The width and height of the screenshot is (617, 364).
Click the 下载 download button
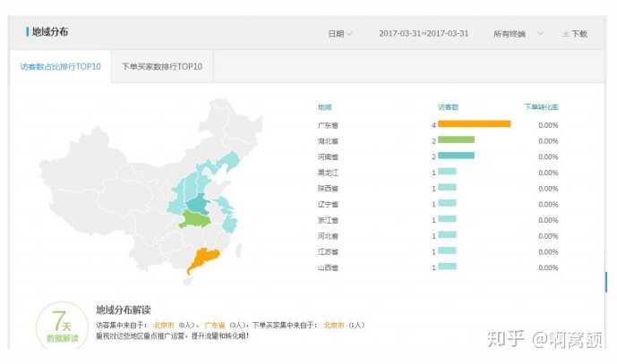coord(578,34)
